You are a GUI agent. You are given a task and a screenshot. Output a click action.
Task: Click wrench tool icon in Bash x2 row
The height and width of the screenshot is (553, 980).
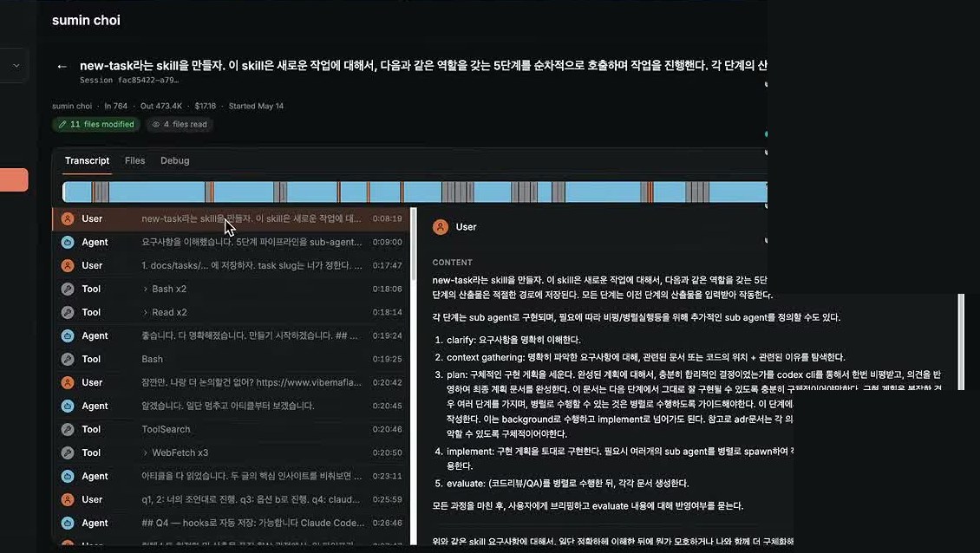(x=68, y=289)
